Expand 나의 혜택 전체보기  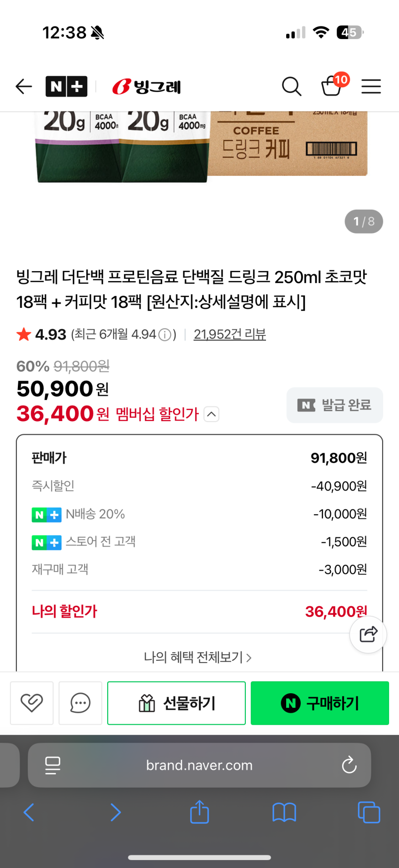coord(198,657)
